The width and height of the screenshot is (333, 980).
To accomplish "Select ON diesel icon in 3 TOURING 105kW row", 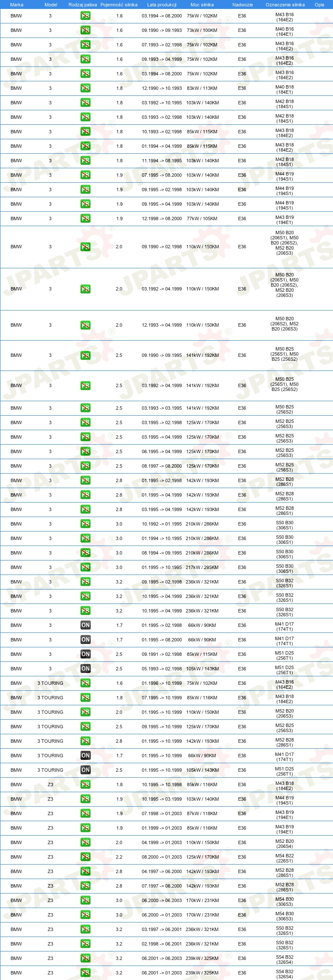I will (85, 770).
